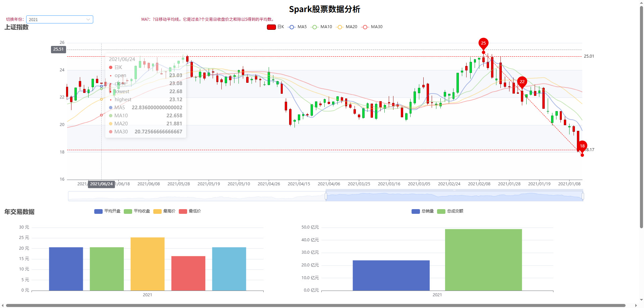644x308 pixels.
Task: Click the MA30 value in the tooltip
Action: coord(158,132)
